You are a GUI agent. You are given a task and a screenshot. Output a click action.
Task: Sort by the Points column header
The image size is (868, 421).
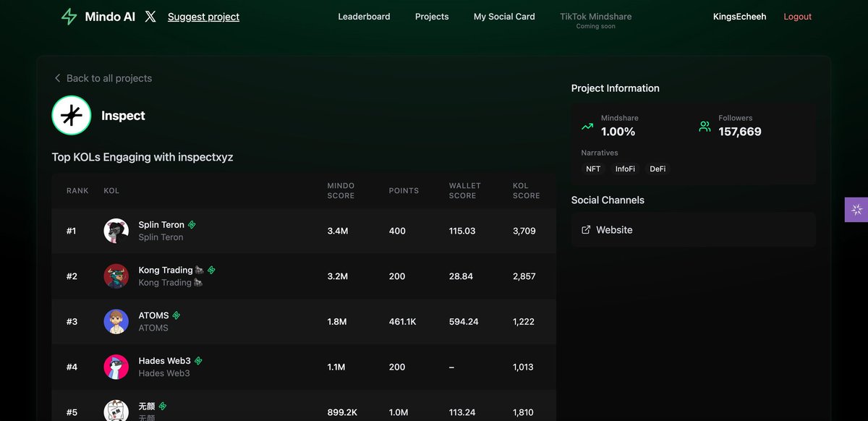(x=404, y=191)
